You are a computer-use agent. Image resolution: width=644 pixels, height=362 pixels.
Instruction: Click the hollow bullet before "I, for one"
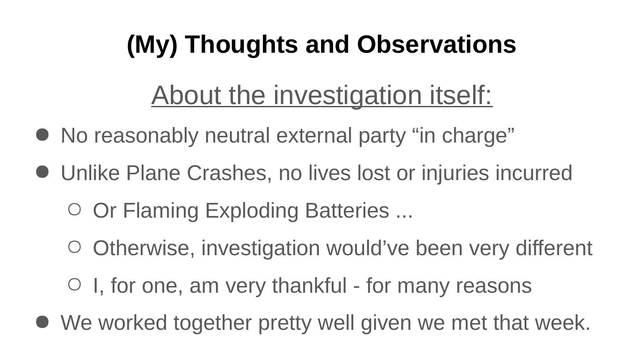point(75,284)
